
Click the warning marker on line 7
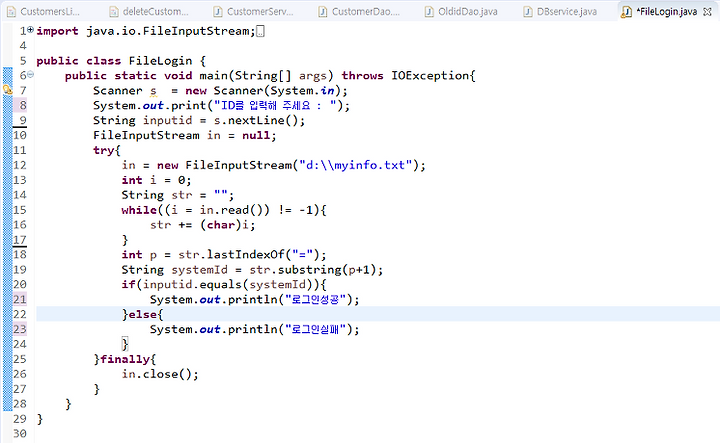coord(7,90)
